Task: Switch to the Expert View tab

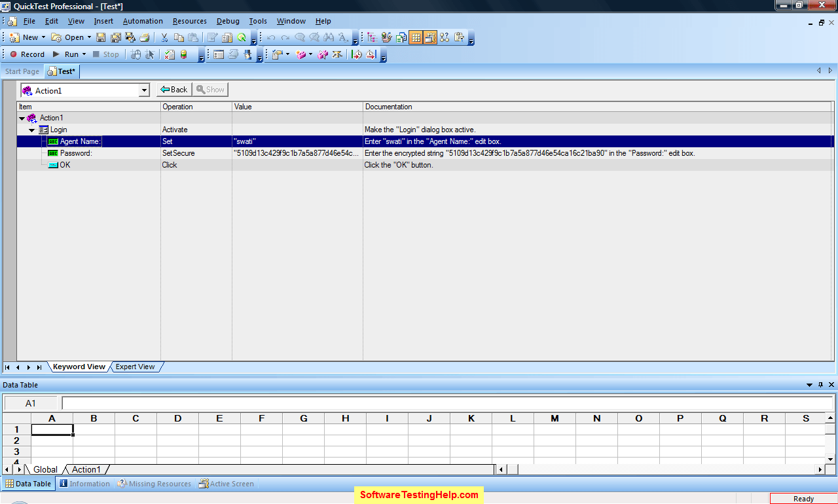Action: (x=135, y=367)
